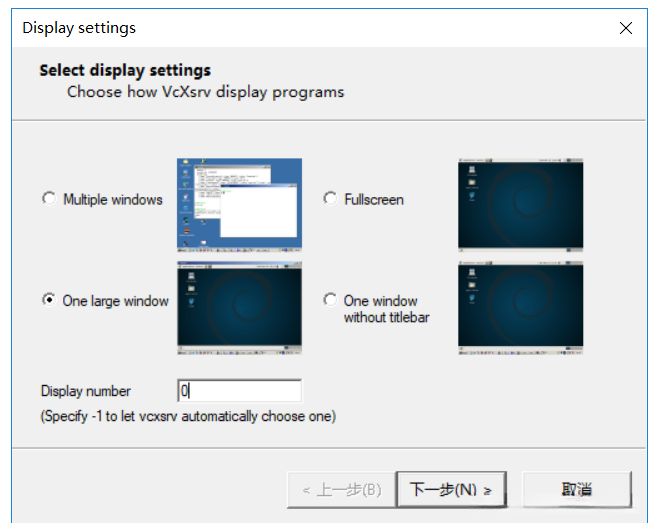Click the 取消 cancel button
This screenshot has width=654, height=523.
[x=577, y=490]
